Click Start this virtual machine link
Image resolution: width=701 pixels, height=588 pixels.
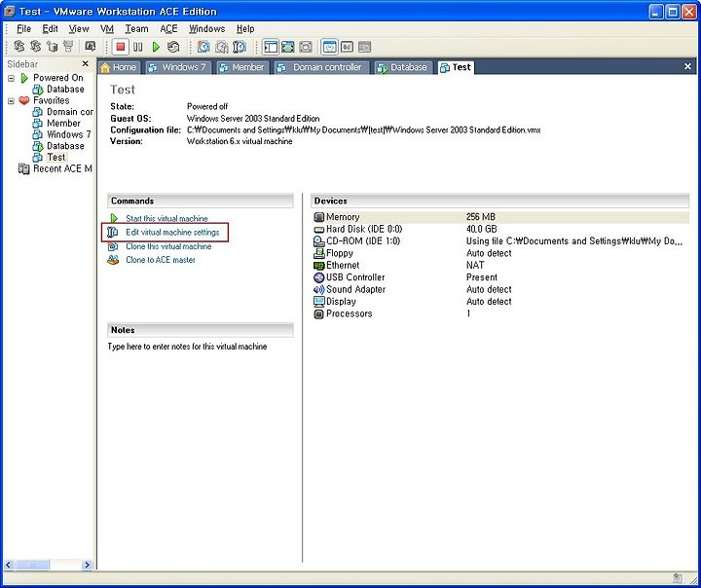click(x=166, y=219)
